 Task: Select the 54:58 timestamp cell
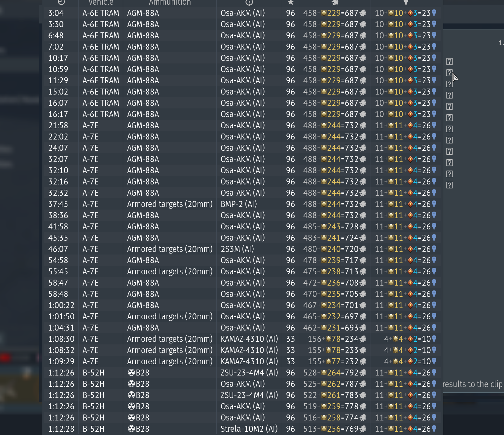pyautogui.click(x=58, y=260)
